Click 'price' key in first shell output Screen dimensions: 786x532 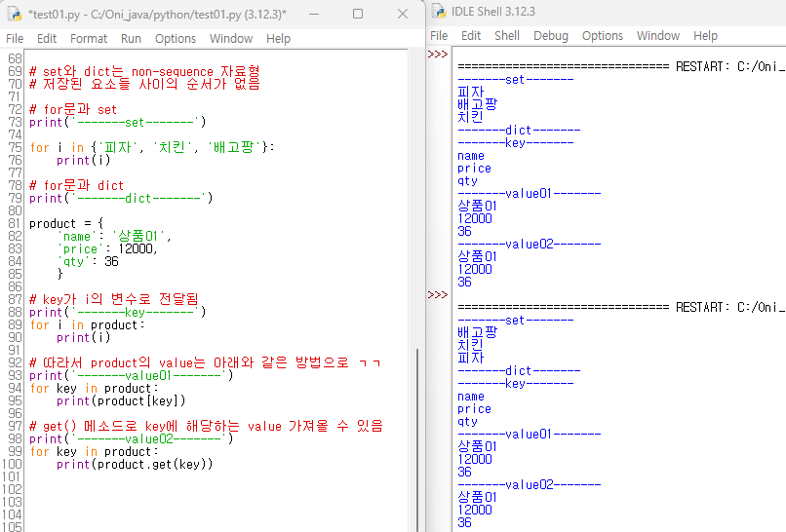click(x=474, y=169)
